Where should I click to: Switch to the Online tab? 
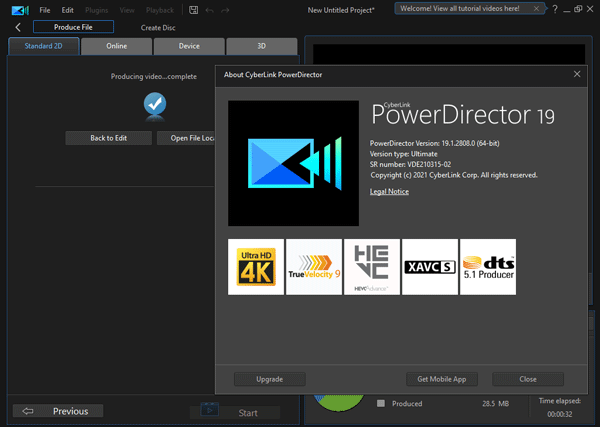pos(116,46)
